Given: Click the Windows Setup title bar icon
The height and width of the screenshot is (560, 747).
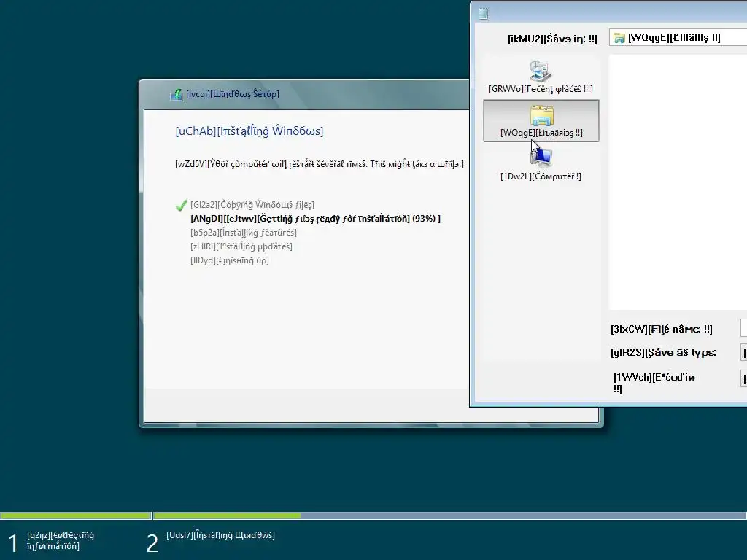Looking at the screenshot, I should [x=177, y=94].
